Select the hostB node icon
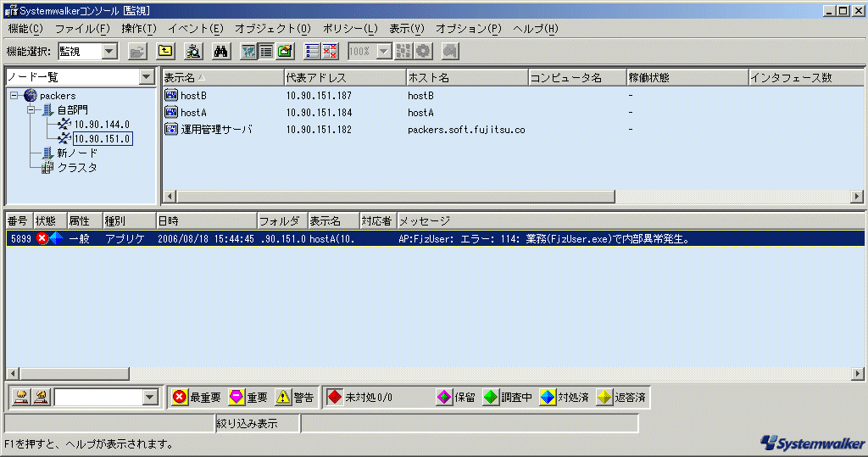Image resolution: width=868 pixels, height=457 pixels. 171,95
